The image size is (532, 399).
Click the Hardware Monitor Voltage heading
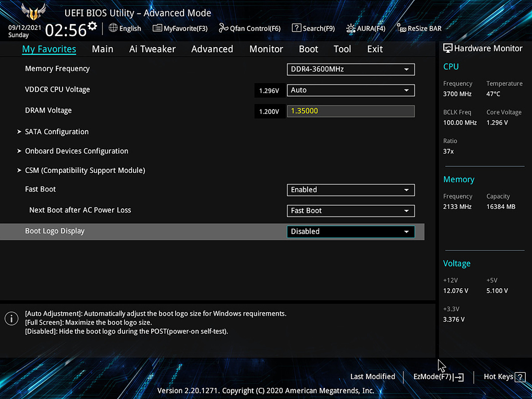(x=457, y=263)
